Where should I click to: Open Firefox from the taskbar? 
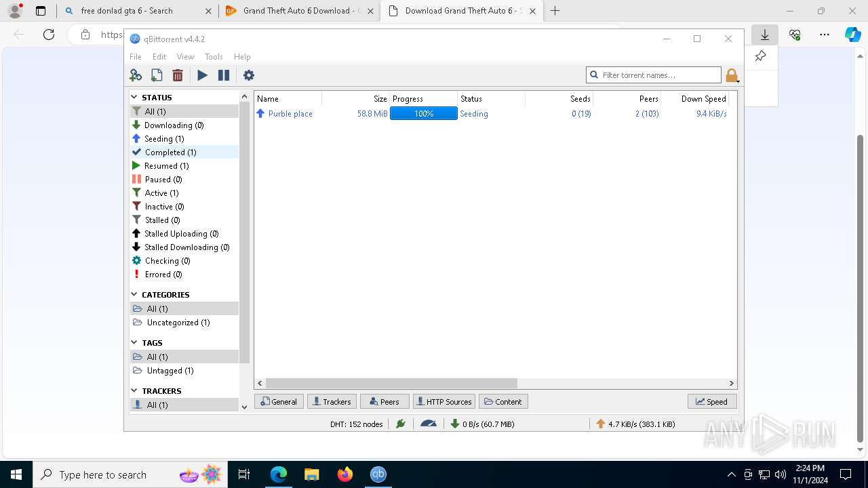[345, 474]
